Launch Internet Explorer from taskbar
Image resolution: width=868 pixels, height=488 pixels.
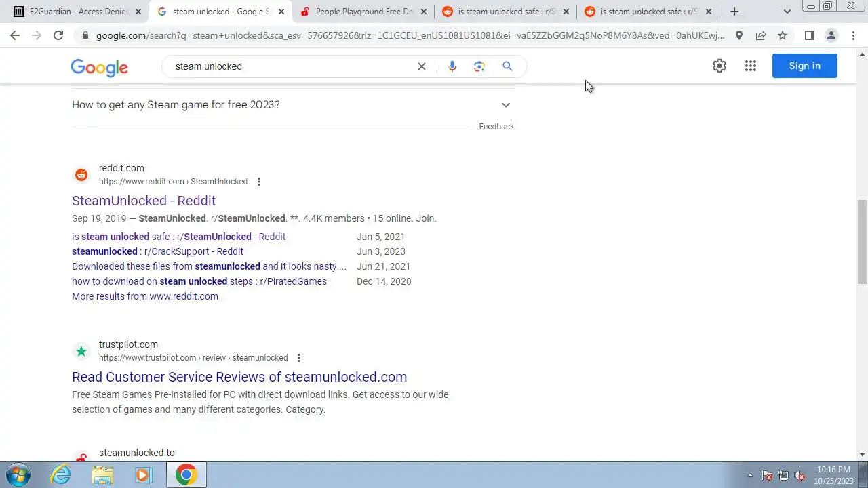pyautogui.click(x=61, y=474)
